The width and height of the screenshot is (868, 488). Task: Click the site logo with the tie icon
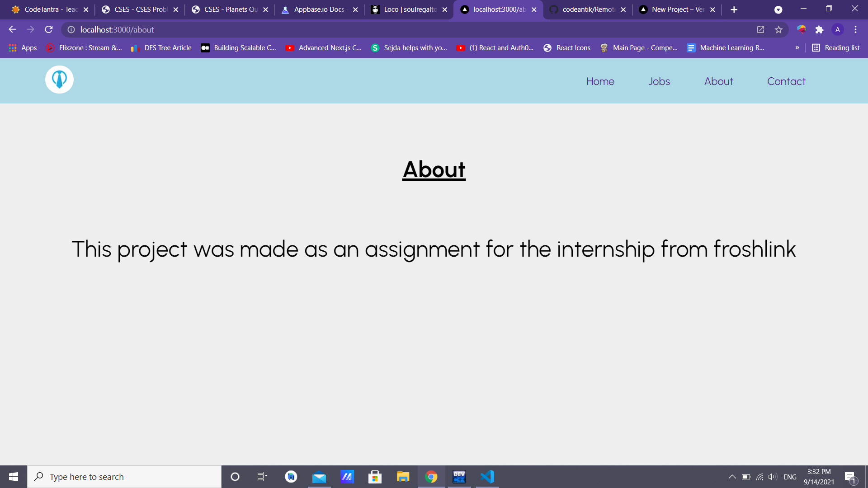(59, 80)
